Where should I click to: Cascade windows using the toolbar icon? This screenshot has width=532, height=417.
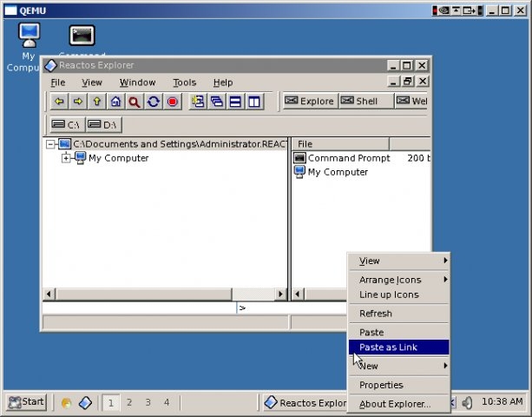[217, 101]
